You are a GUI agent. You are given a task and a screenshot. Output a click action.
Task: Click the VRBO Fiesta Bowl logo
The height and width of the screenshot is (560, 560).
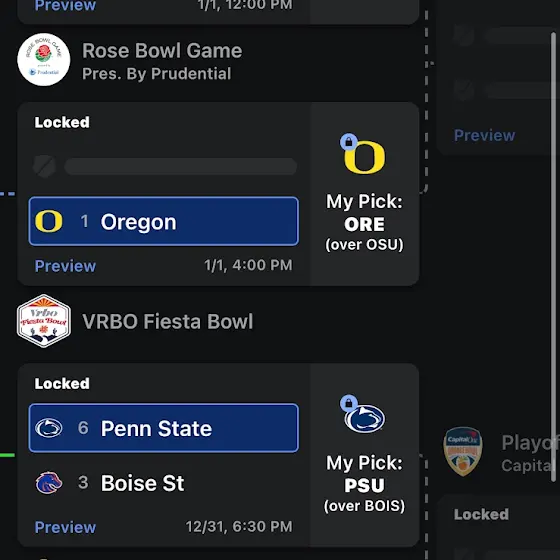[44, 321]
